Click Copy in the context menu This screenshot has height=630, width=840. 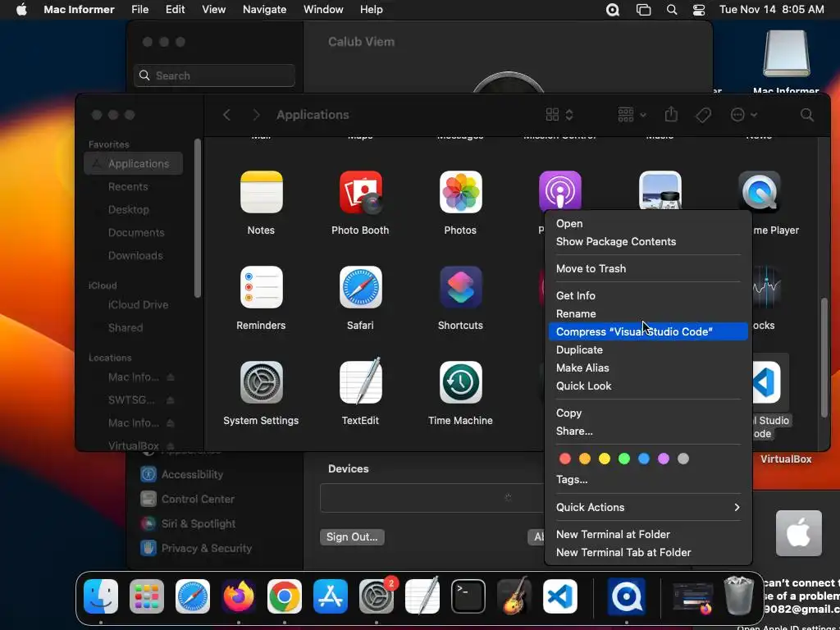[x=648, y=413]
